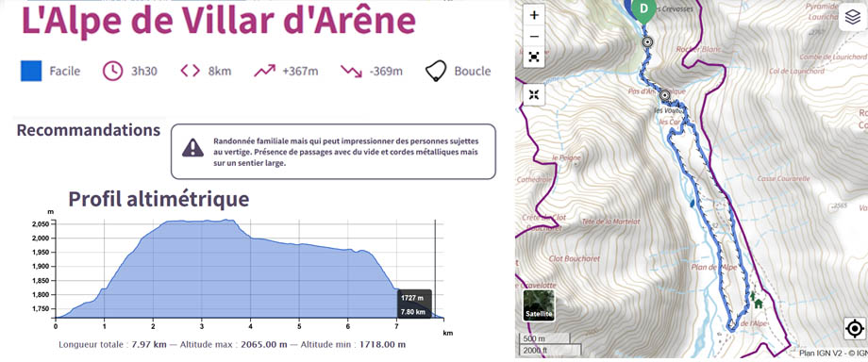This screenshot has width=868, height=362.
Task: Select the blue difficulty square
Action: point(31,71)
